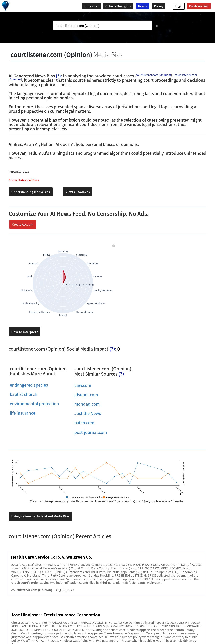Click the Social Media Impact help question mark
The width and height of the screenshot is (215, 644).
point(112,349)
